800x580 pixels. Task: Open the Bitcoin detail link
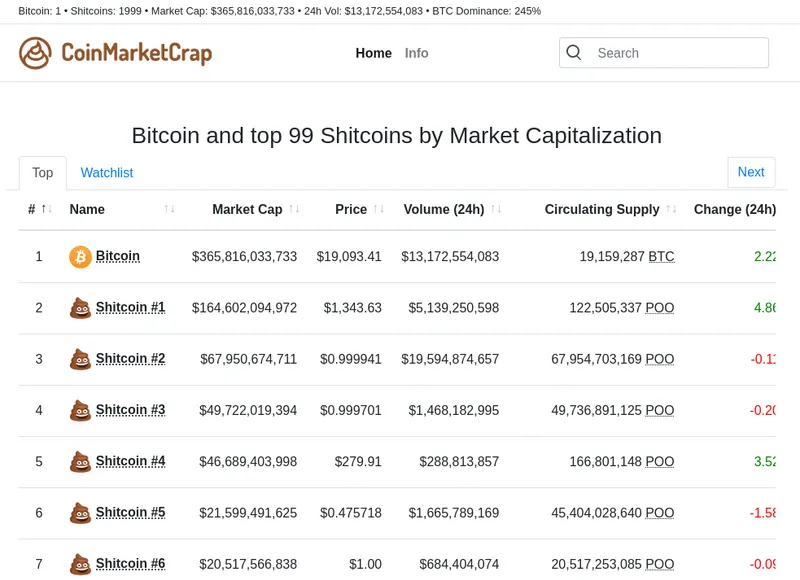(117, 256)
